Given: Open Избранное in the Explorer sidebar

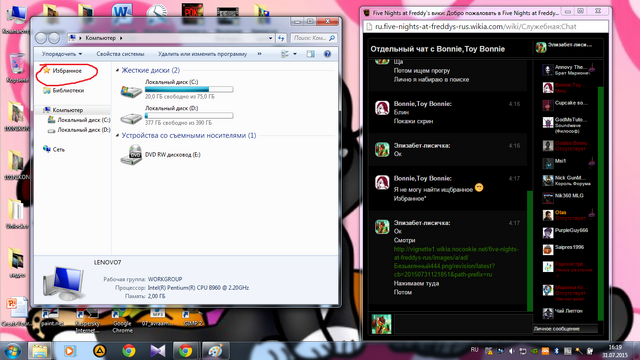Looking at the screenshot, I should point(67,71).
